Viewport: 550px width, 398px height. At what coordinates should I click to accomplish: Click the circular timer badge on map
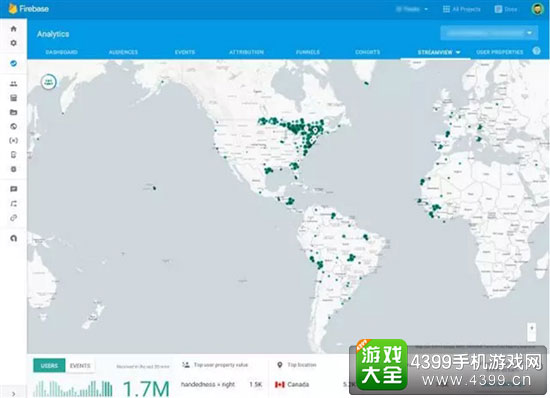(x=49, y=82)
